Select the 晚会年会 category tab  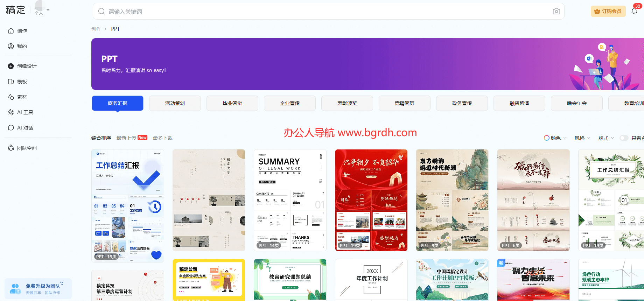[x=577, y=103]
